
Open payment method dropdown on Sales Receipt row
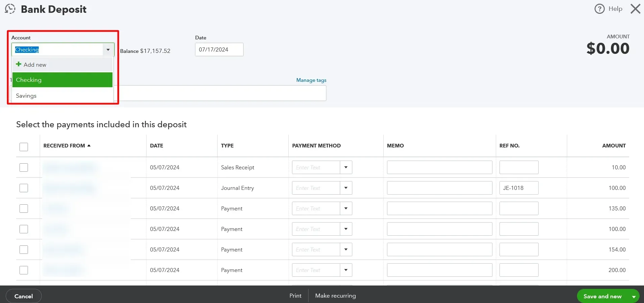click(346, 167)
